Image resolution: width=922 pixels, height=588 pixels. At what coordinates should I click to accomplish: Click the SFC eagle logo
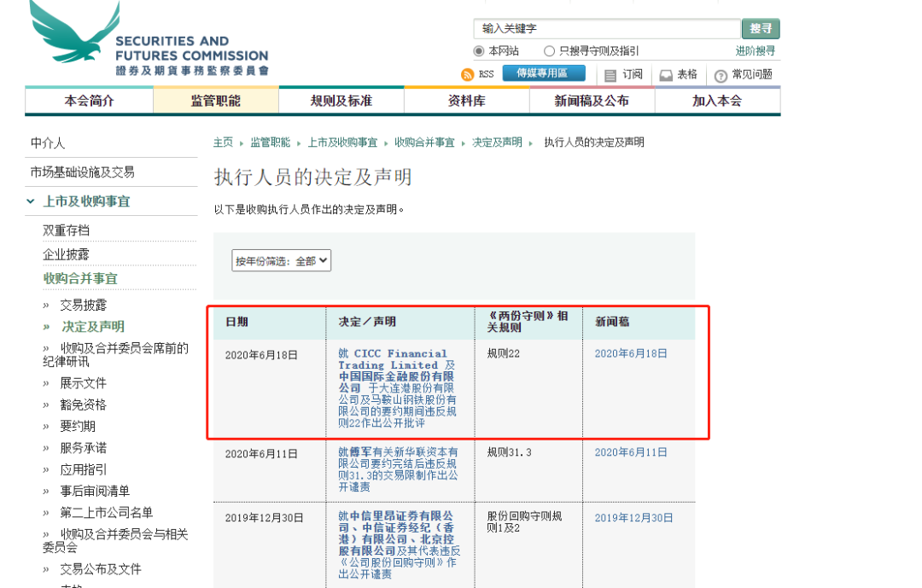(73, 34)
